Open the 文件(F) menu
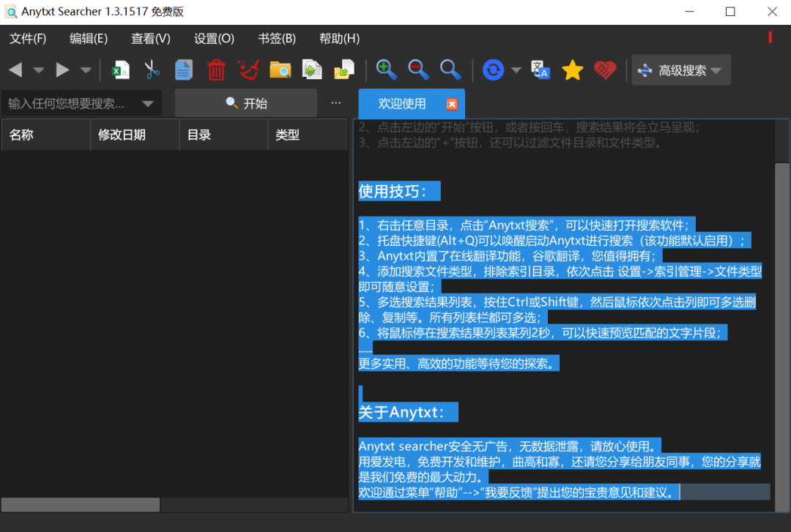The height and width of the screenshot is (532, 791). tap(28, 38)
